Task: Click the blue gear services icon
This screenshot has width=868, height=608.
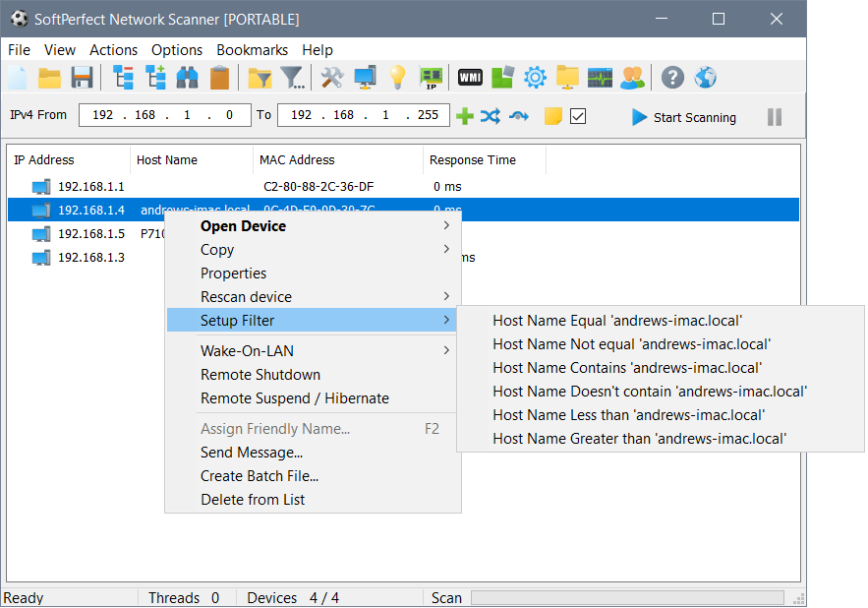Action: click(x=535, y=77)
